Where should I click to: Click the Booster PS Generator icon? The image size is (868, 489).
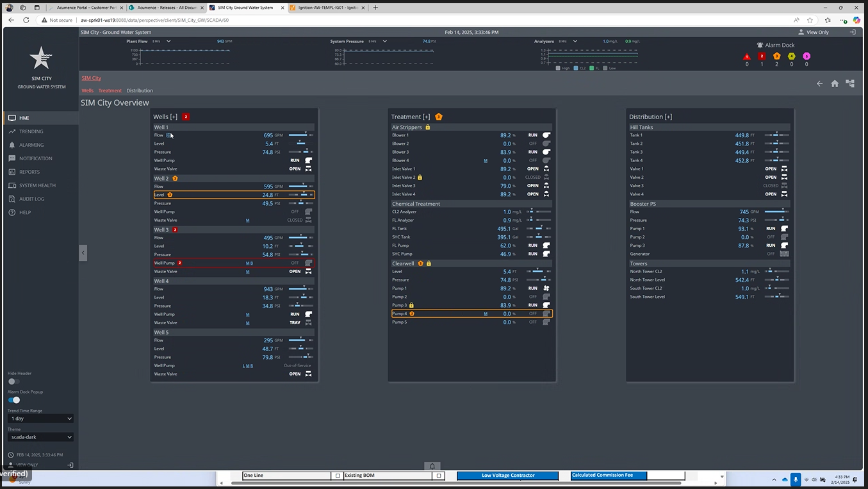click(x=784, y=254)
